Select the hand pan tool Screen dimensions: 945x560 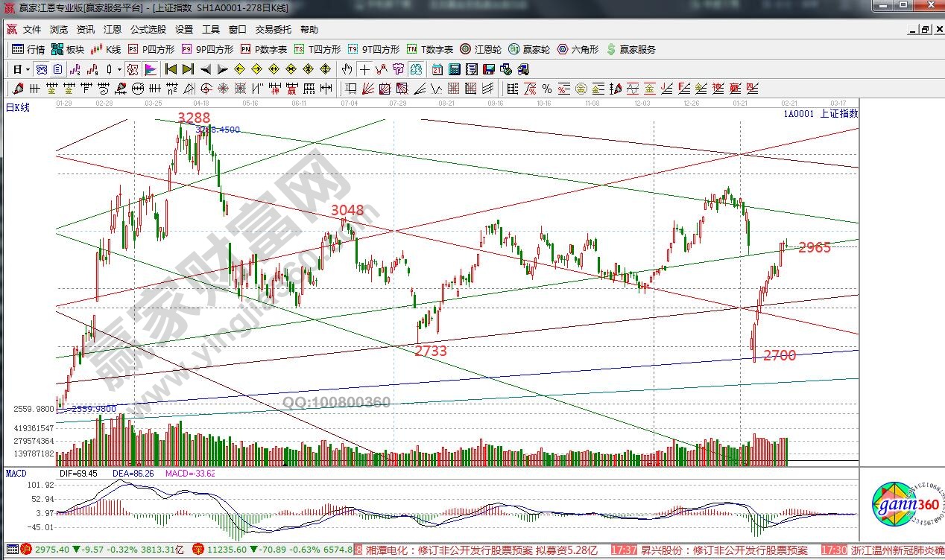(x=347, y=69)
